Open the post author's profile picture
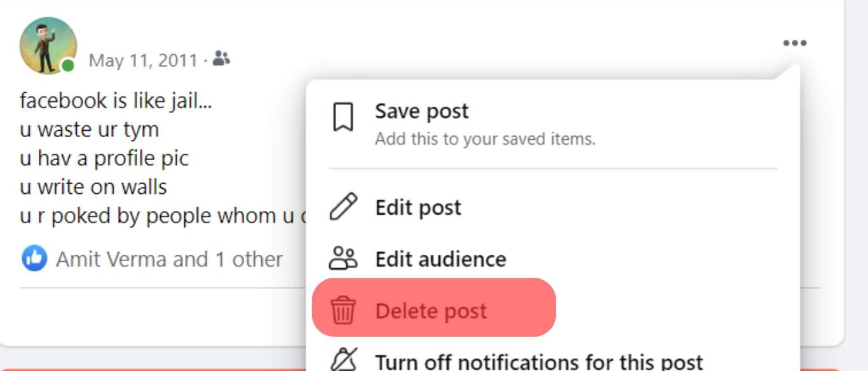Image resolution: width=868 pixels, height=371 pixels. click(x=48, y=46)
